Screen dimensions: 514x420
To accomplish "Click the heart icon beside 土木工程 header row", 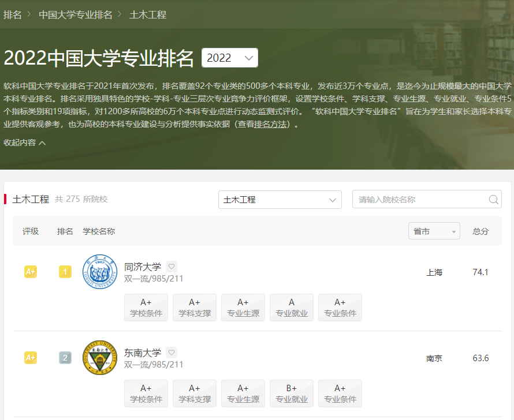I will (x=172, y=266).
